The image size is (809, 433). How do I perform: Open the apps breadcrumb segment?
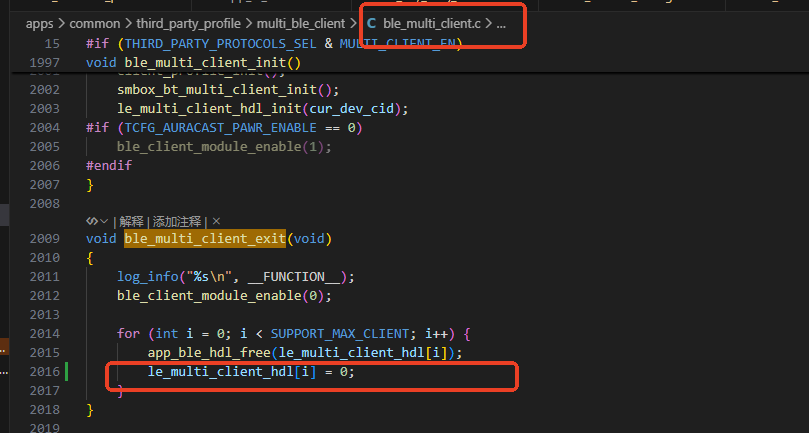point(40,24)
